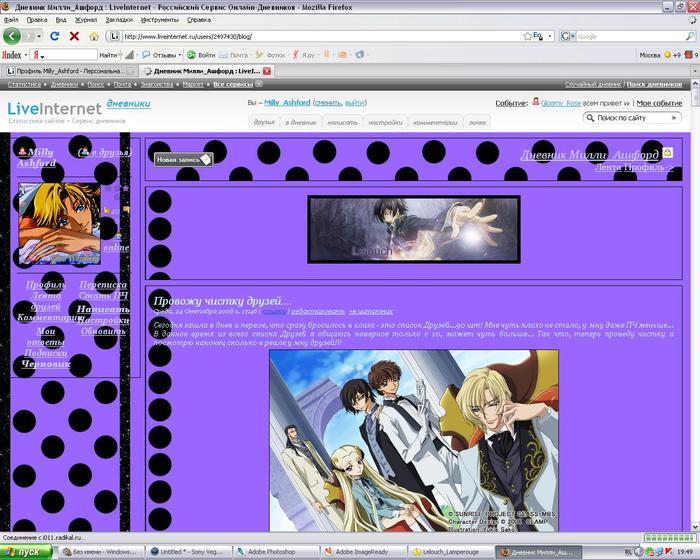
Task: Click the Milly_Ashford username link in header
Action: 287,103
